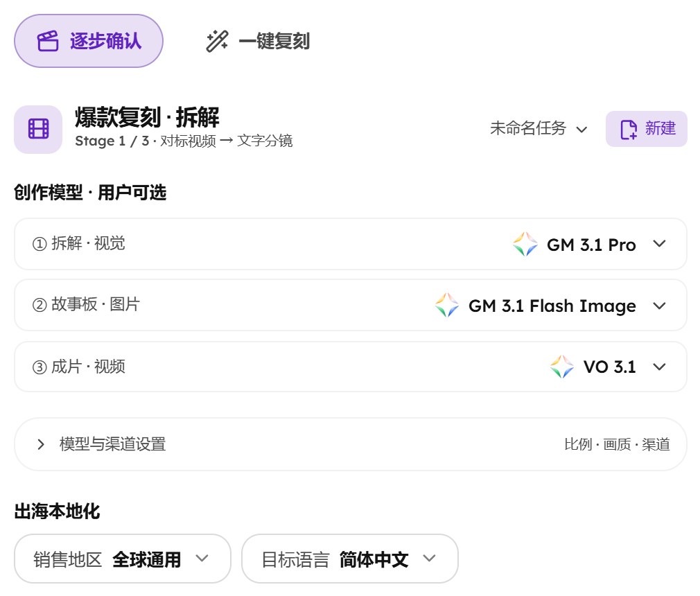Click the 新建 button

pyautogui.click(x=647, y=129)
